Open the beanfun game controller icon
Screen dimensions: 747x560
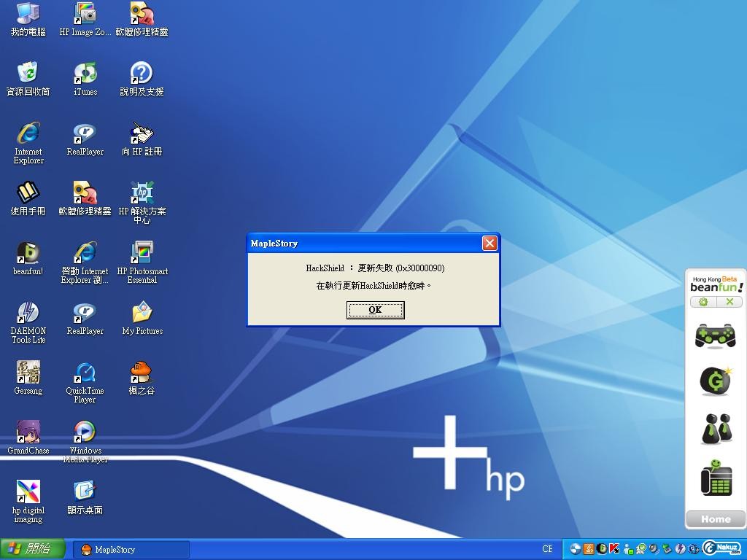click(x=714, y=336)
